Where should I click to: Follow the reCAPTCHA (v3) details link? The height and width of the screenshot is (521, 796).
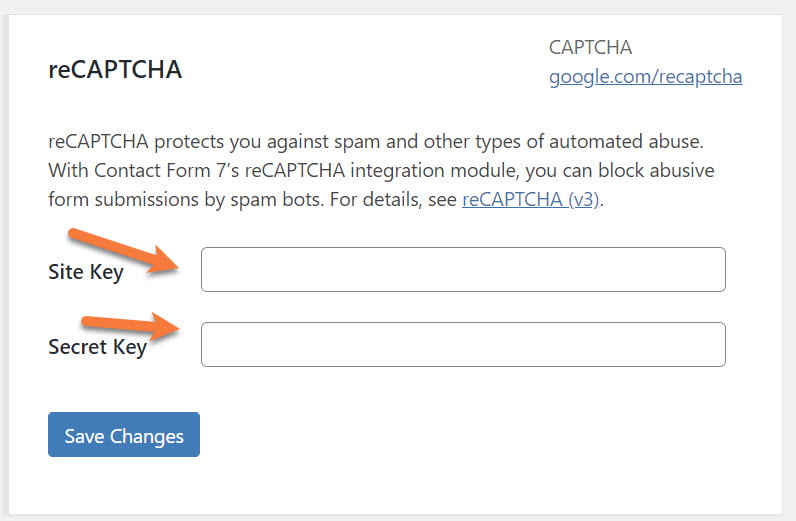click(532, 199)
